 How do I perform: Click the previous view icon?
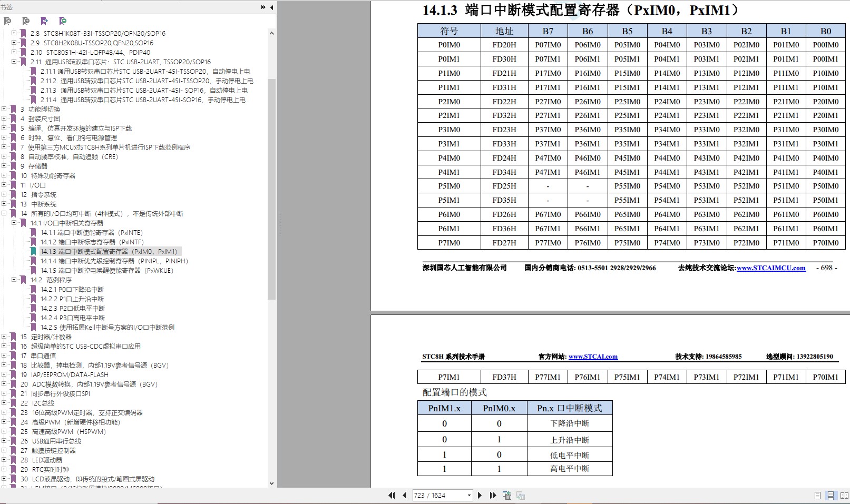point(507,495)
